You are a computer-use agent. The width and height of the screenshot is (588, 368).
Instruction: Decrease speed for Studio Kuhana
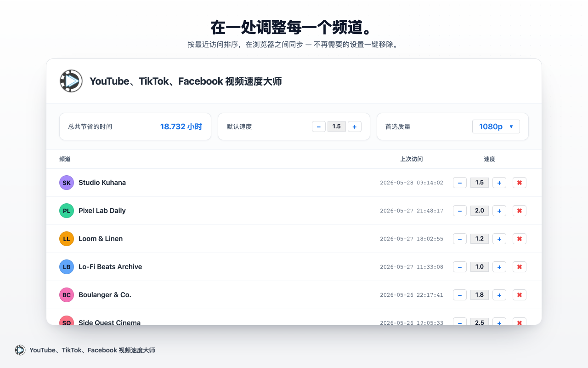point(460,183)
